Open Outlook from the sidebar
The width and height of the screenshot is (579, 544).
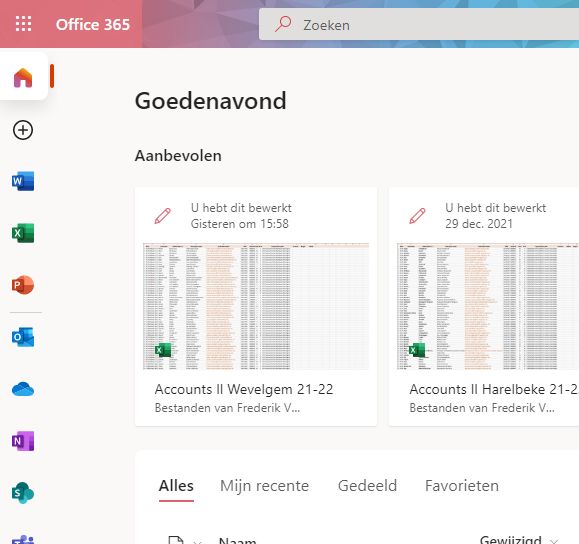click(23, 337)
